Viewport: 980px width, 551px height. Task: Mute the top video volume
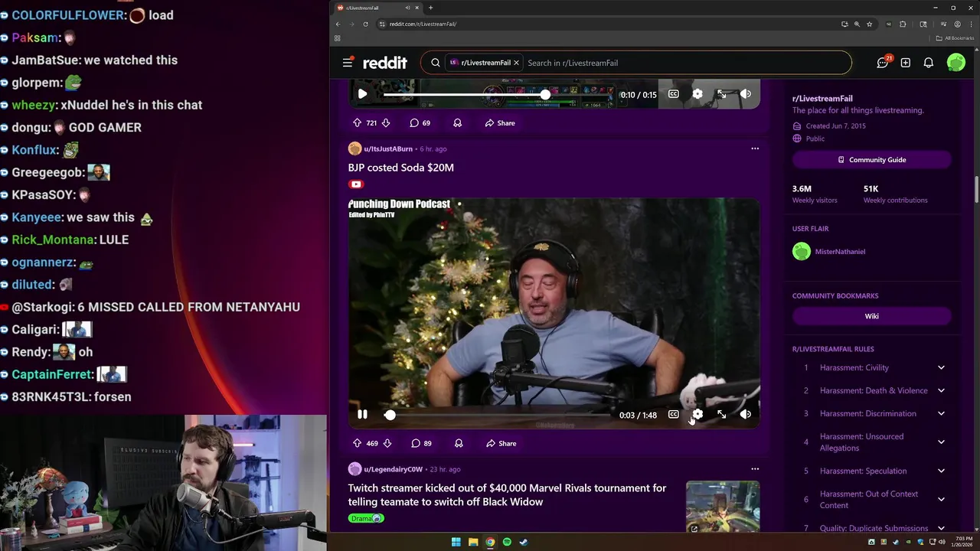pyautogui.click(x=745, y=94)
